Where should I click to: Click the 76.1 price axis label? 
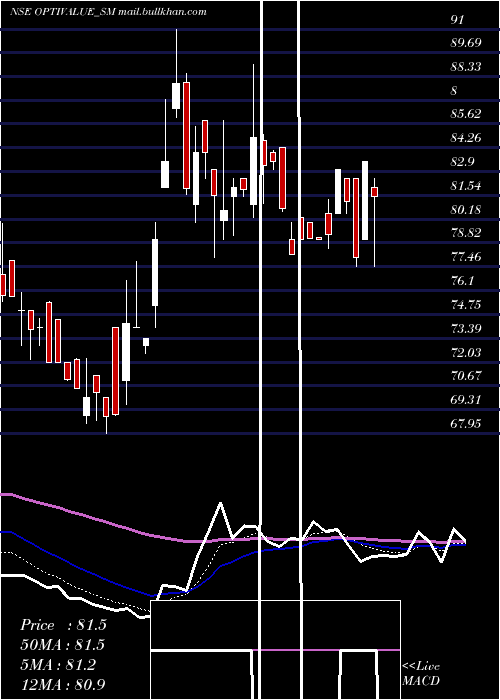462,281
